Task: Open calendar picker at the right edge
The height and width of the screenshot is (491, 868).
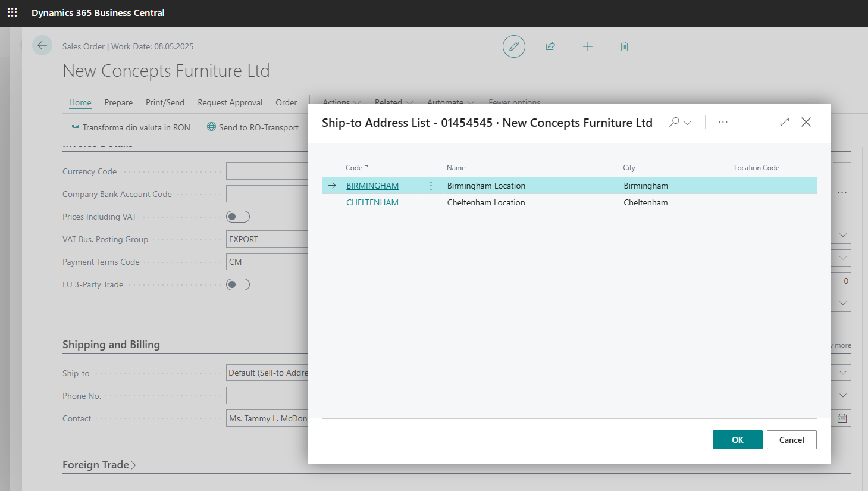Action: click(842, 418)
